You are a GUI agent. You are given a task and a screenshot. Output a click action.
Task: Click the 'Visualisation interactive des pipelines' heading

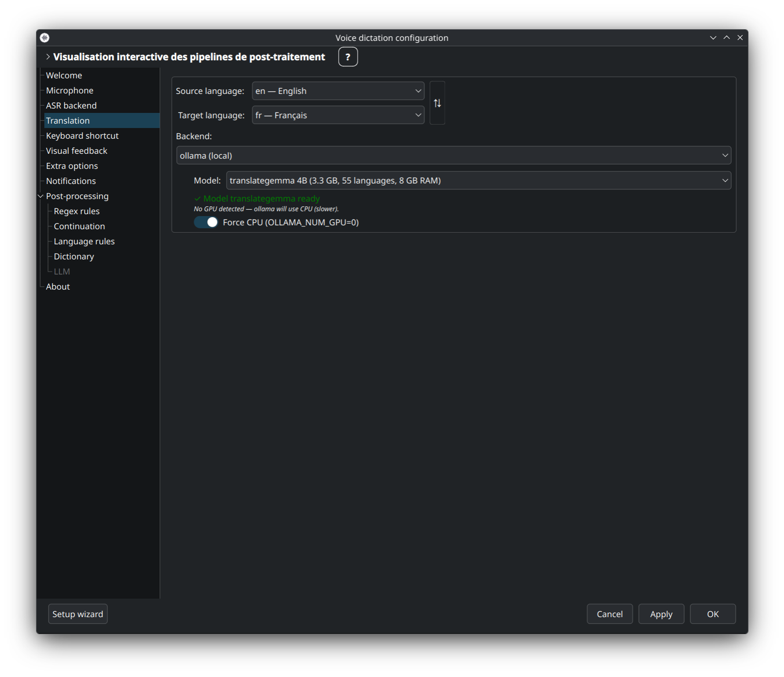pos(189,57)
